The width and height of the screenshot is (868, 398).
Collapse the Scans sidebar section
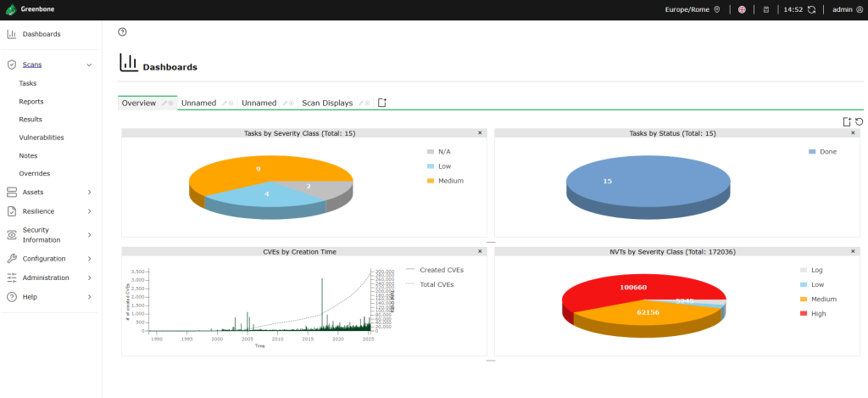(x=89, y=64)
